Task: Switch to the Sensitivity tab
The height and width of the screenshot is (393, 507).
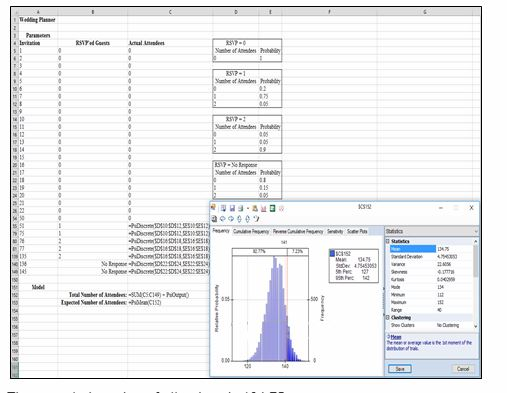Action: click(335, 231)
